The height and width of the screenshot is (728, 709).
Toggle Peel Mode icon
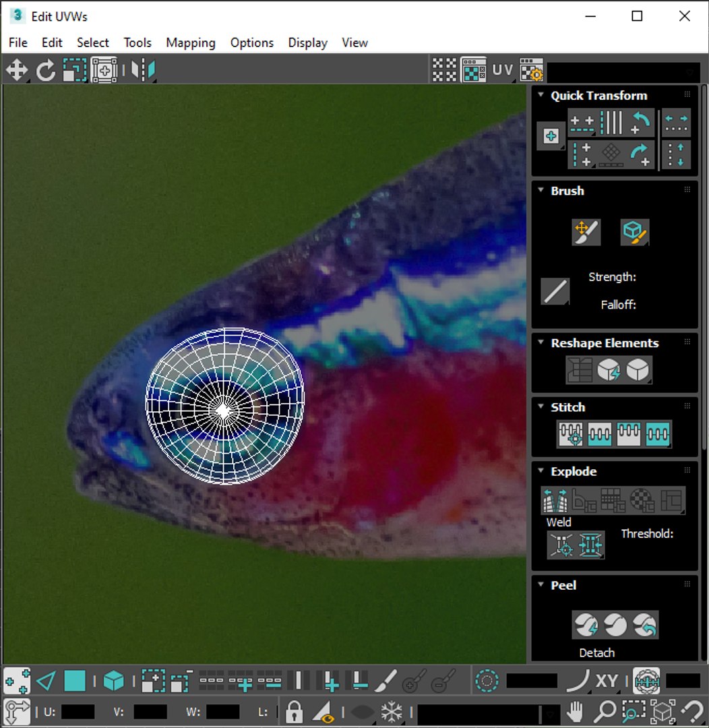615,625
